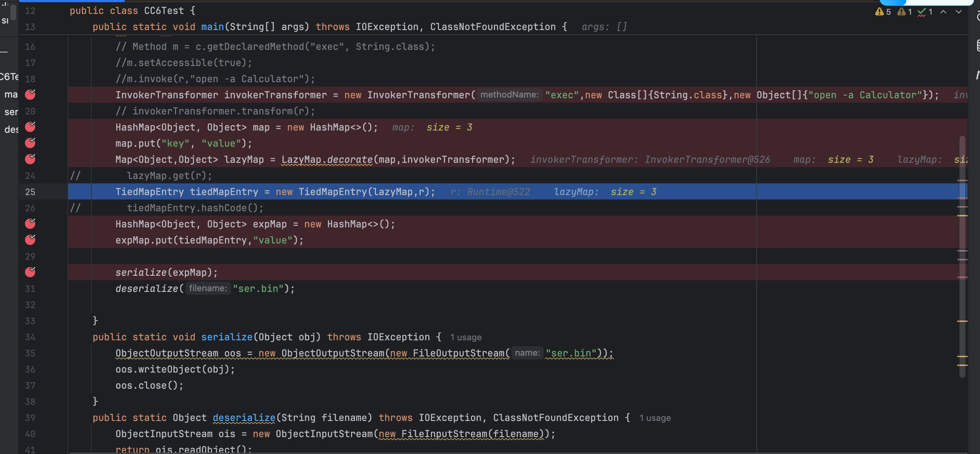
Task: Click the yellow warnings indicator showing 5
Action: pyautogui.click(x=882, y=12)
